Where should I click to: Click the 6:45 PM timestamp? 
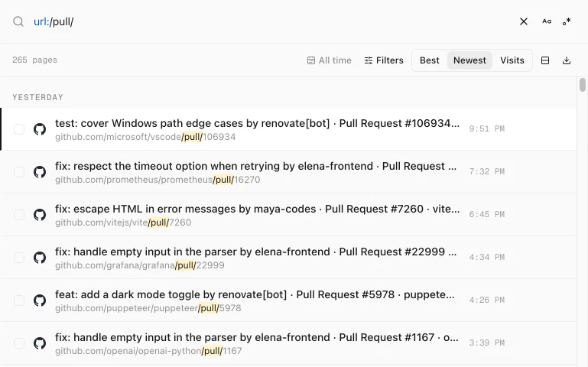487,214
